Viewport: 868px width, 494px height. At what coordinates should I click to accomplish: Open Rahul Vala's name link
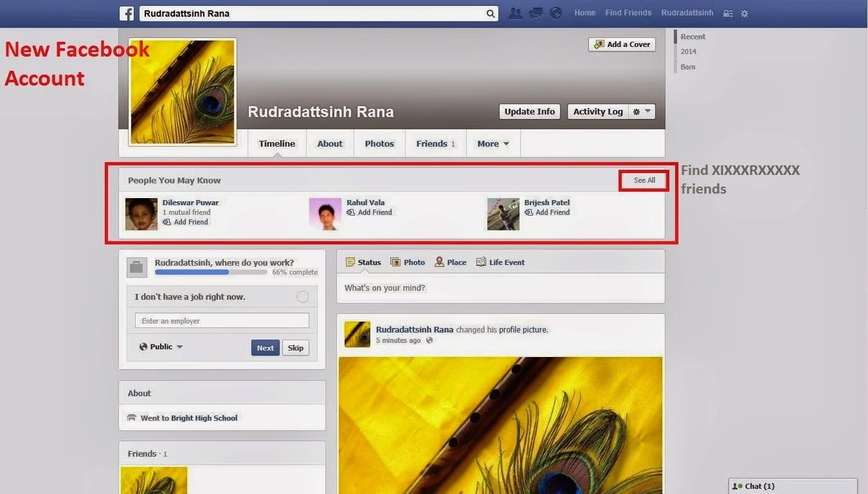click(x=365, y=203)
